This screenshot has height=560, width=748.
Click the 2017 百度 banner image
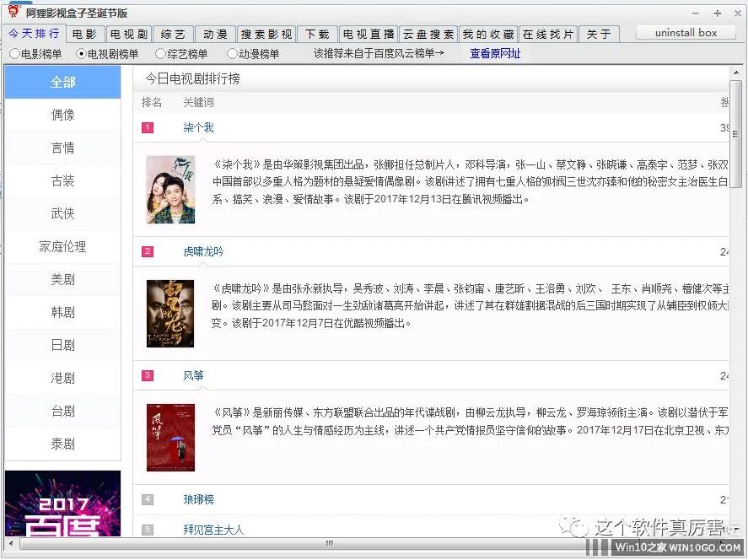point(63,503)
